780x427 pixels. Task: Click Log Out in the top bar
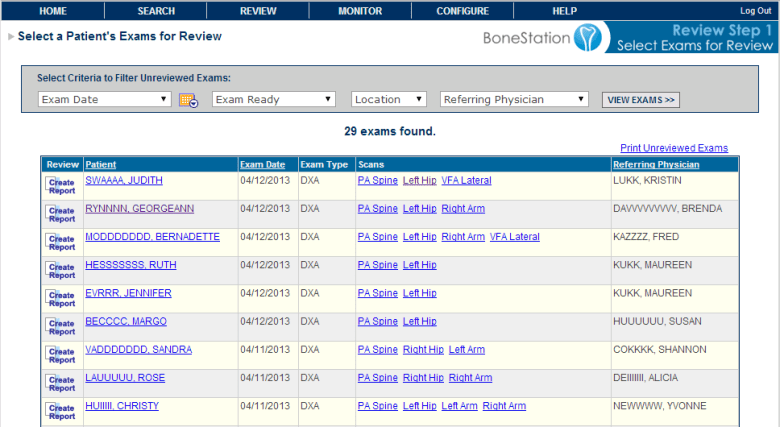(755, 11)
